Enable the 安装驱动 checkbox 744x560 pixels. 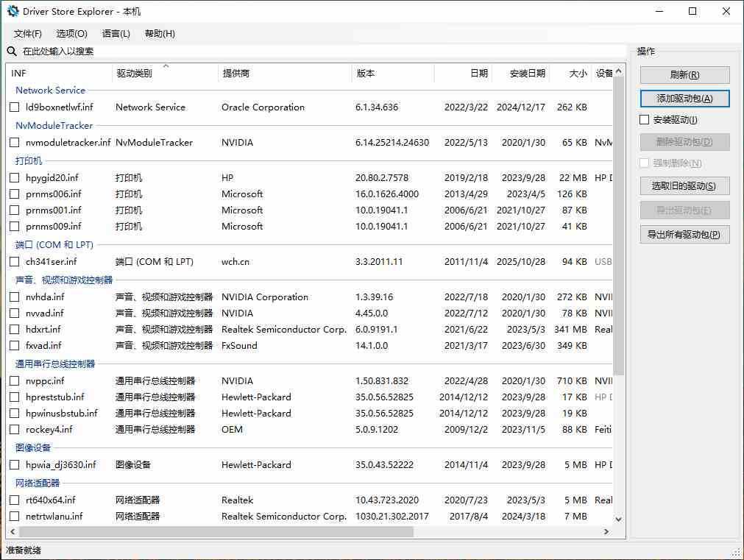(644, 119)
